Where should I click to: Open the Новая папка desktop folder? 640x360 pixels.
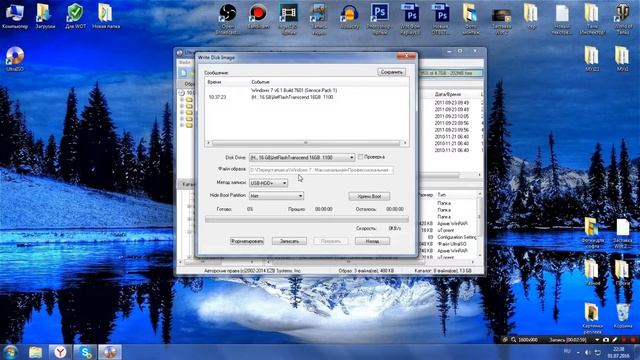[106, 16]
